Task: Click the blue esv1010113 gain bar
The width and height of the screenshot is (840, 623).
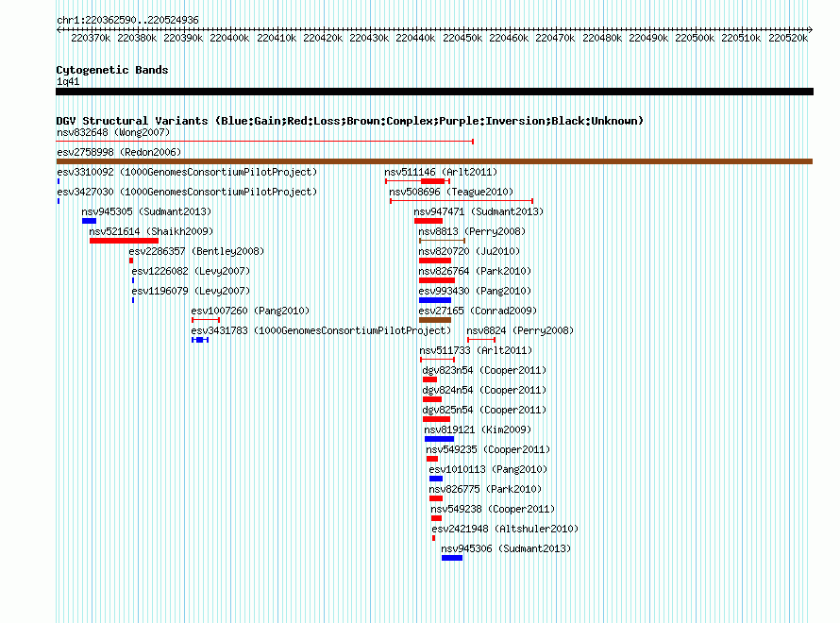Action: (436, 479)
